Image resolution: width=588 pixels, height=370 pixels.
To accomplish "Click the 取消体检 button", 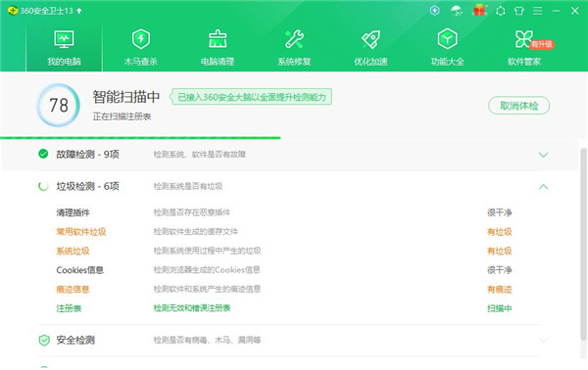I will 519,106.
